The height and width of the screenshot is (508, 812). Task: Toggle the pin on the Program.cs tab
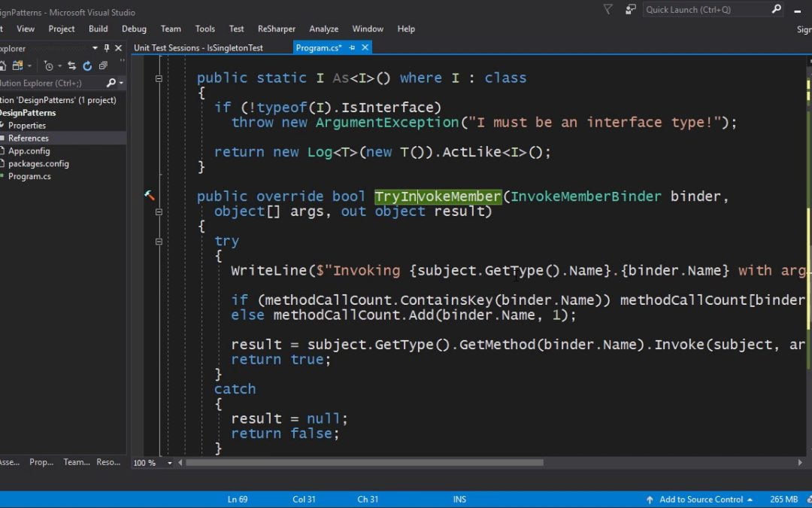pyautogui.click(x=352, y=47)
